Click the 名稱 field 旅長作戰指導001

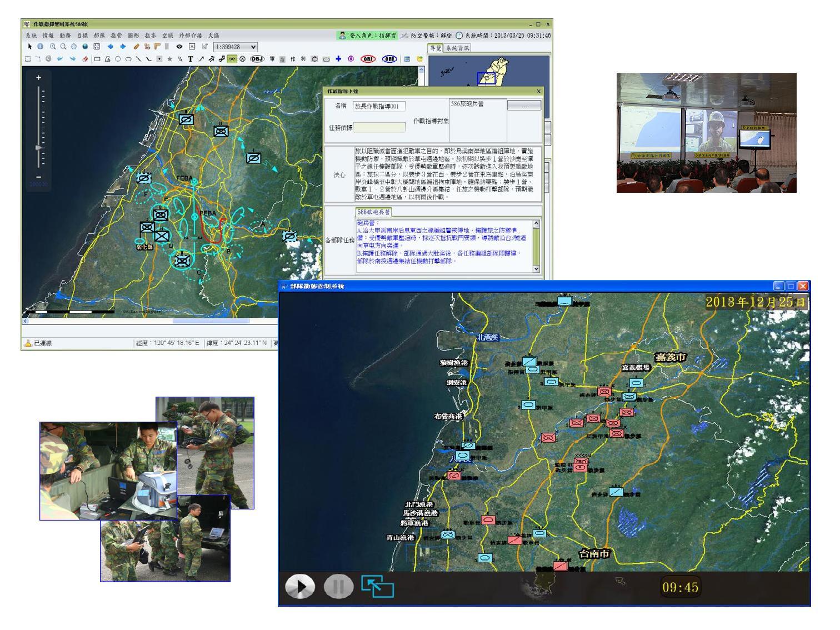[379, 106]
